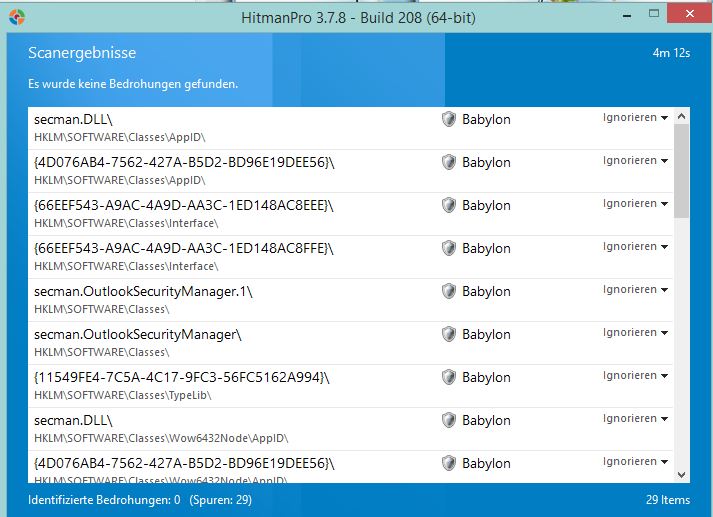
Task: Click the HitmanPro 3.7.8 window title text
Action: click(x=358, y=18)
